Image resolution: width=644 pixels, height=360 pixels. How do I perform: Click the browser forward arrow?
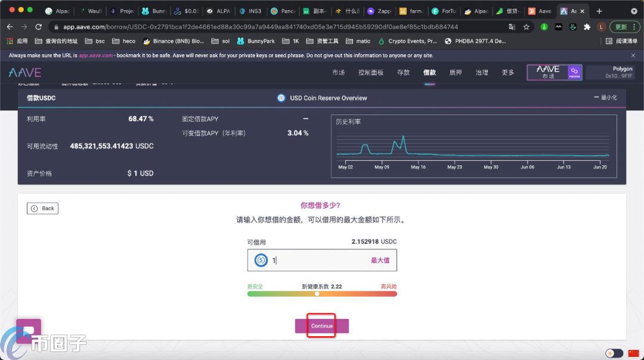coord(24,27)
